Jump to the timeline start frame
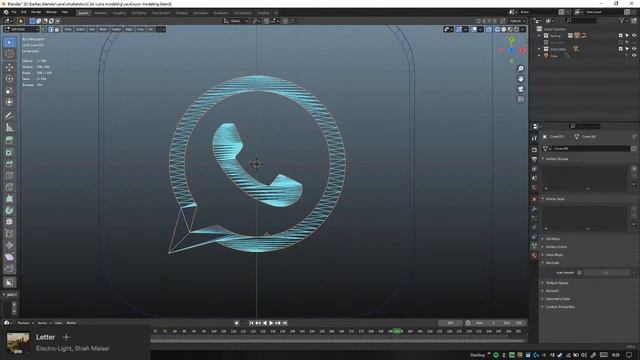 click(x=251, y=323)
